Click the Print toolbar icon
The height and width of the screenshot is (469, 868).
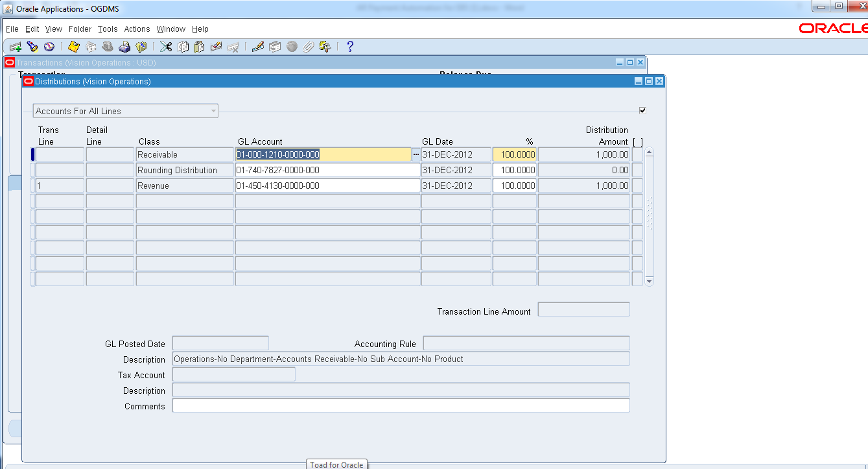click(124, 47)
